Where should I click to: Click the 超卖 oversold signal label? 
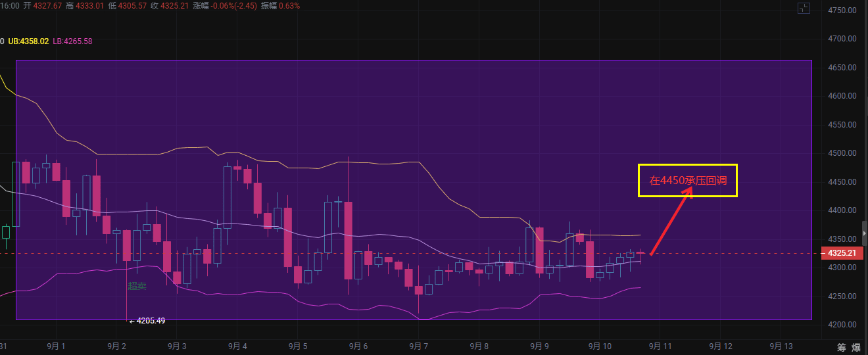click(137, 286)
